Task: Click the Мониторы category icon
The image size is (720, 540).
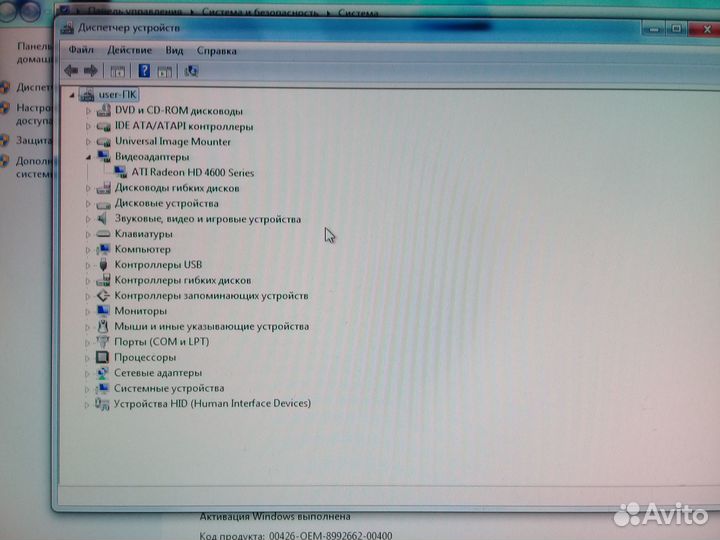Action: (x=102, y=311)
